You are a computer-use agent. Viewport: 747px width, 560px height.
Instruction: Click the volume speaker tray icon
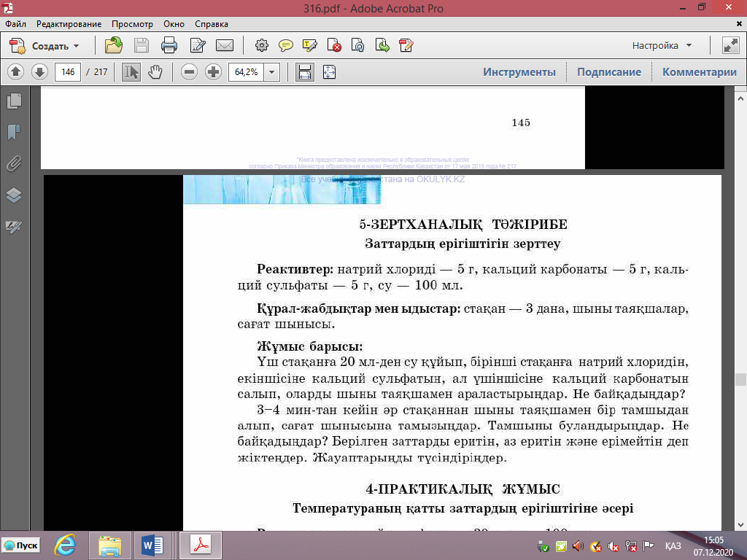point(578,545)
